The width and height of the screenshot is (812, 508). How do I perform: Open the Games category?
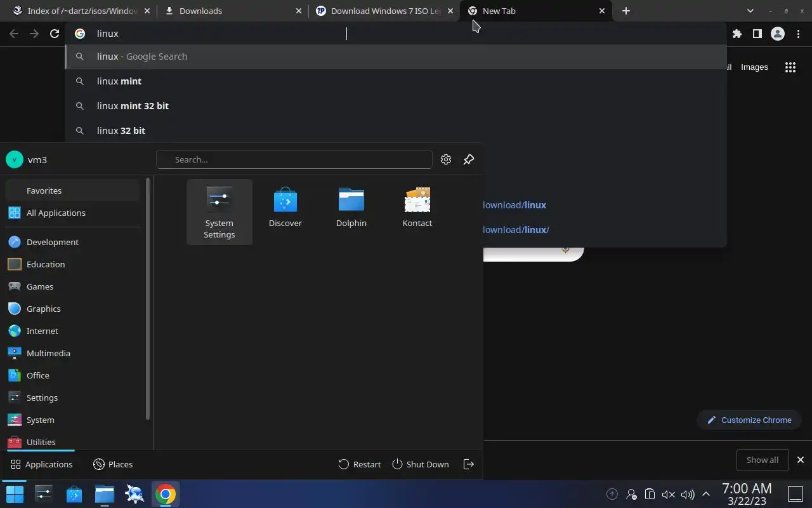tap(72, 286)
